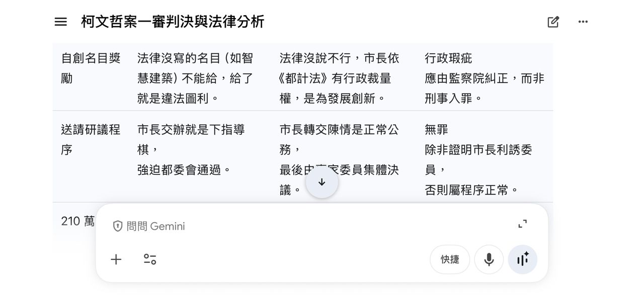Screen dimensions: 644x295
Task: Open the hamburger main menu
Action: pyautogui.click(x=61, y=22)
